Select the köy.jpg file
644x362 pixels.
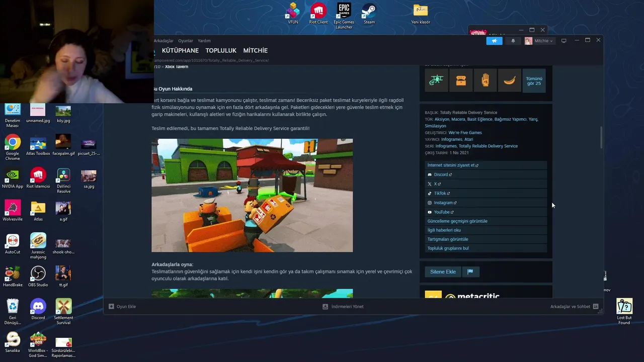click(63, 115)
